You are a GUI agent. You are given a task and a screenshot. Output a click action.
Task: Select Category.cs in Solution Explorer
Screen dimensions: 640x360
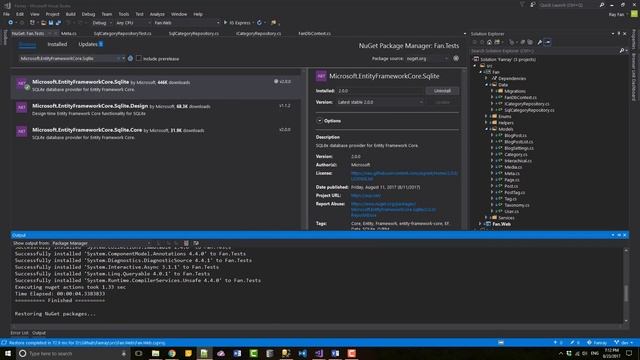pos(516,154)
